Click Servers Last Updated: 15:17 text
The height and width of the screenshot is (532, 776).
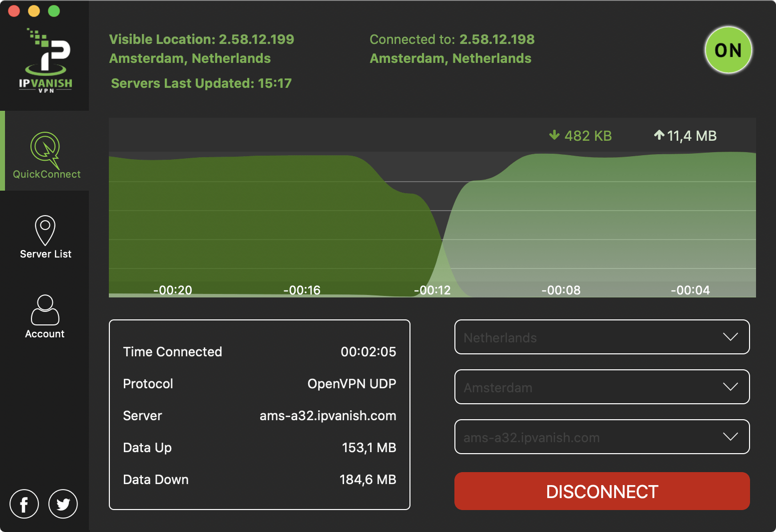201,83
